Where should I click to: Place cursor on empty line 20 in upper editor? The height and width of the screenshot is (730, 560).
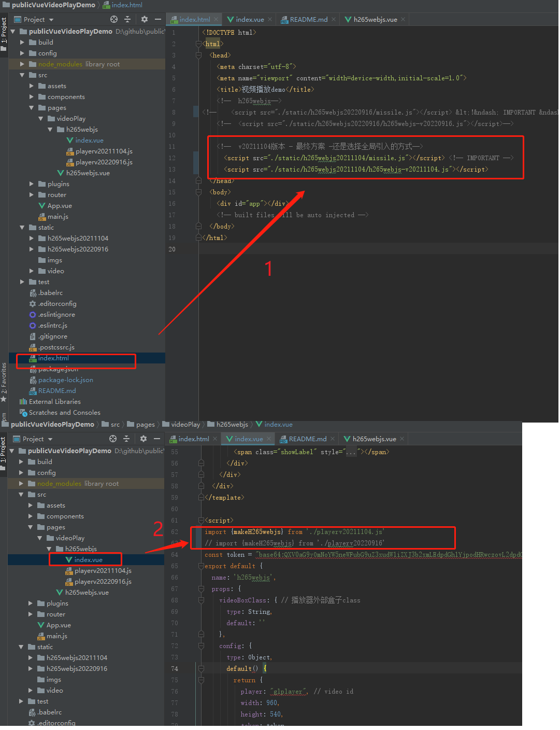[378, 249]
